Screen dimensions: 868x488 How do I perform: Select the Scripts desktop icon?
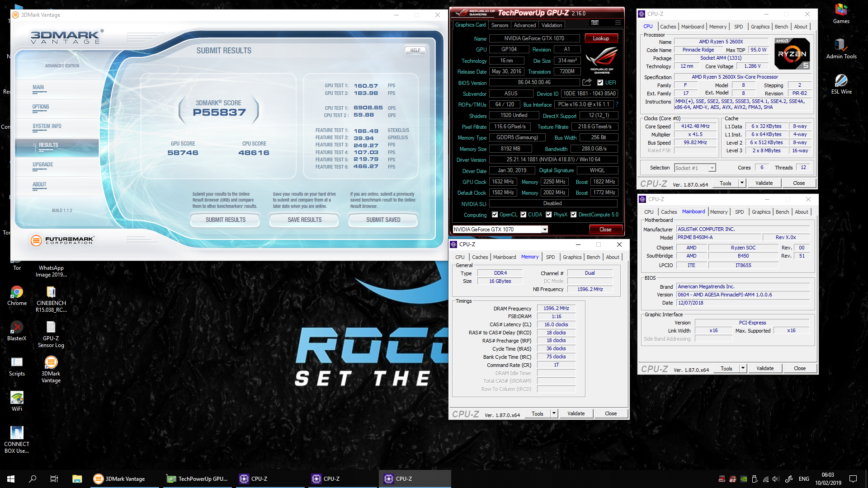click(17, 366)
